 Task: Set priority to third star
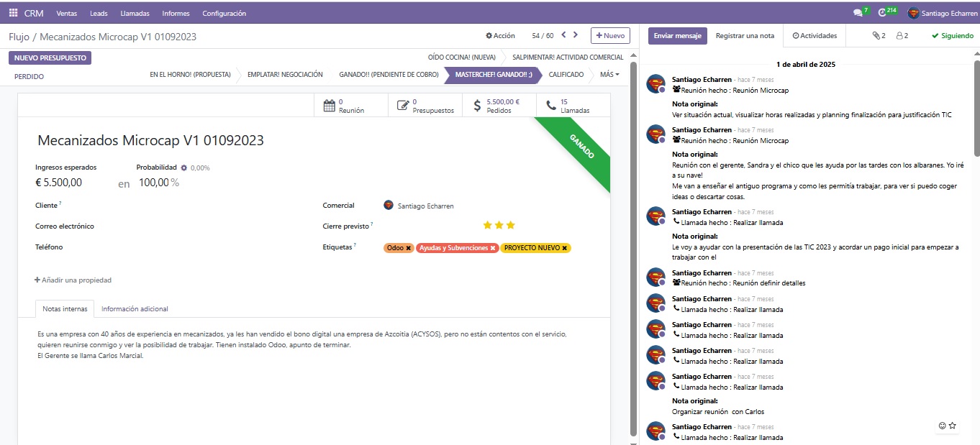pyautogui.click(x=511, y=226)
